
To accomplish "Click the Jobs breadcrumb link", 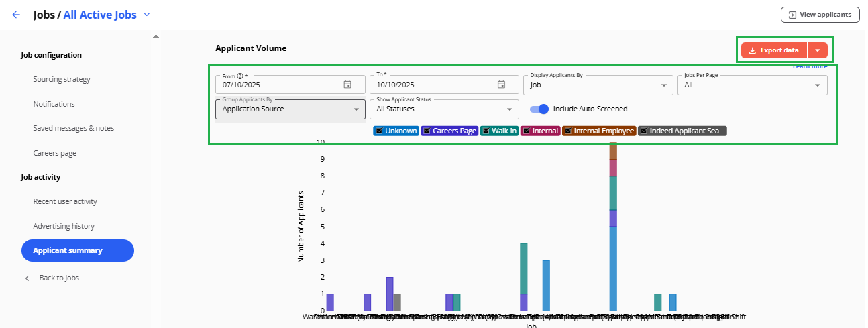I will pyautogui.click(x=44, y=14).
